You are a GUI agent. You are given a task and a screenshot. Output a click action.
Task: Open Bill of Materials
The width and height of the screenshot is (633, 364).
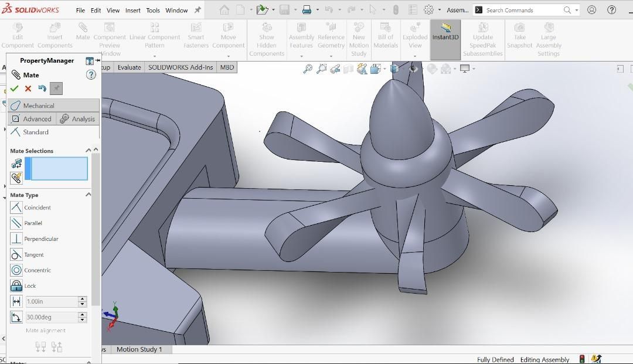click(385, 36)
